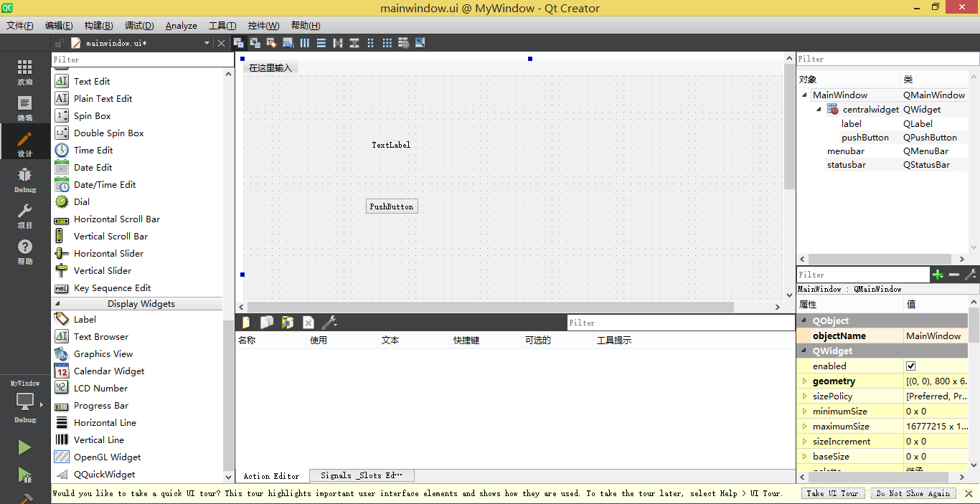Select the PushButton on the form
Screen dimensions: 980x504
(x=392, y=206)
